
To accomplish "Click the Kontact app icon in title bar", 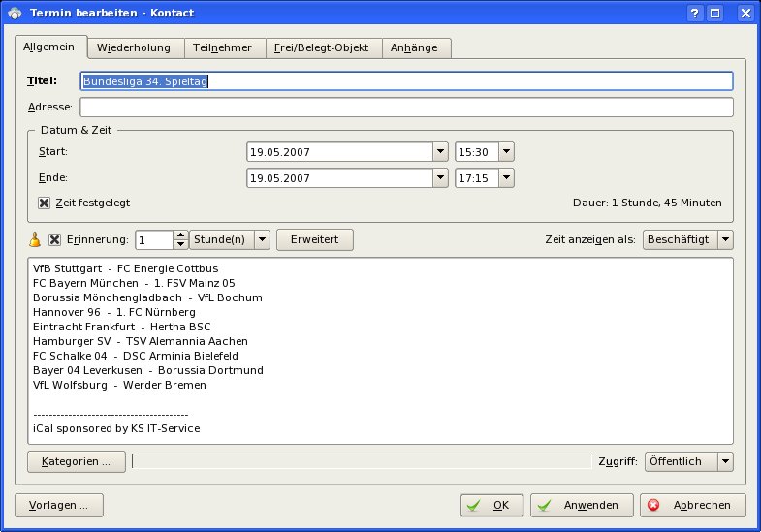I will click(15, 13).
